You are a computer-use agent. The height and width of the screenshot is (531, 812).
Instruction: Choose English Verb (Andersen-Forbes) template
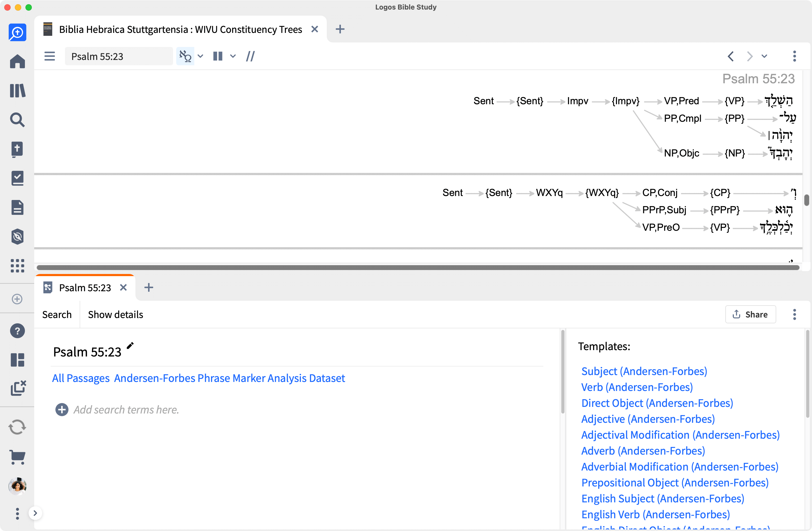[x=655, y=514]
